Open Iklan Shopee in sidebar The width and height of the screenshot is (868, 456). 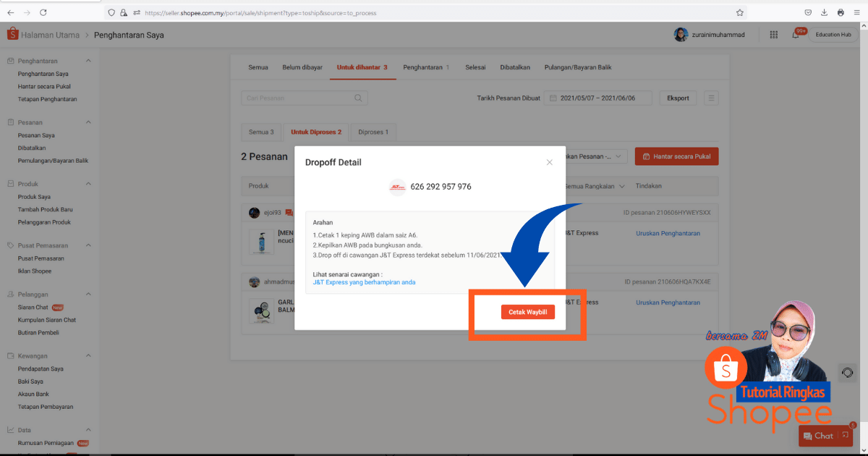pyautogui.click(x=35, y=271)
